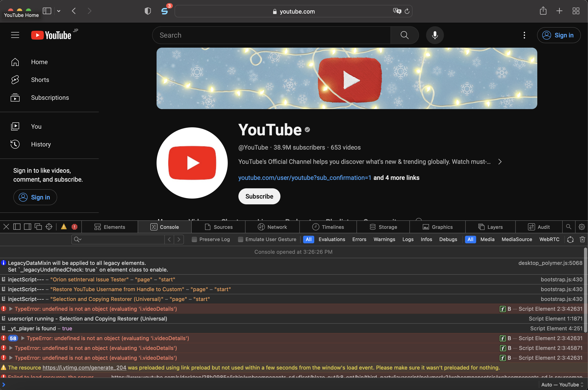Image resolution: width=588 pixels, height=390 pixels.
Task: Click YouTube settings three-dot menu
Action: tap(524, 35)
